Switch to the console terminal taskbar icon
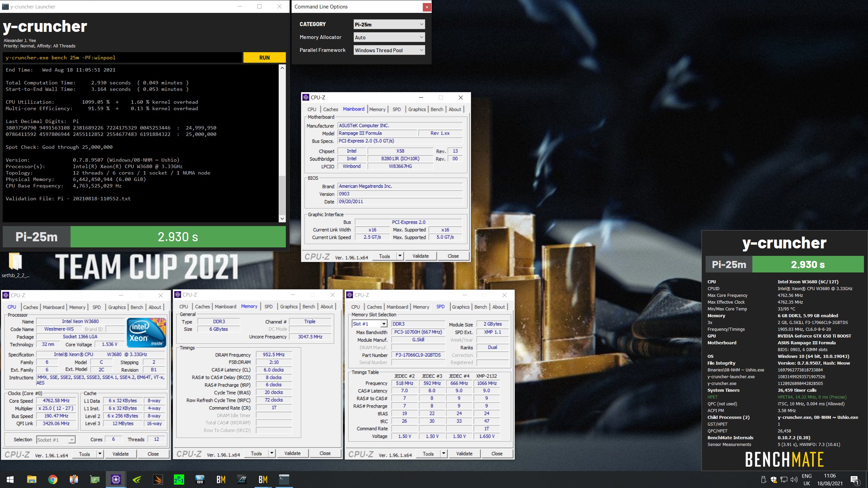The width and height of the screenshot is (868, 488). pos(284,480)
